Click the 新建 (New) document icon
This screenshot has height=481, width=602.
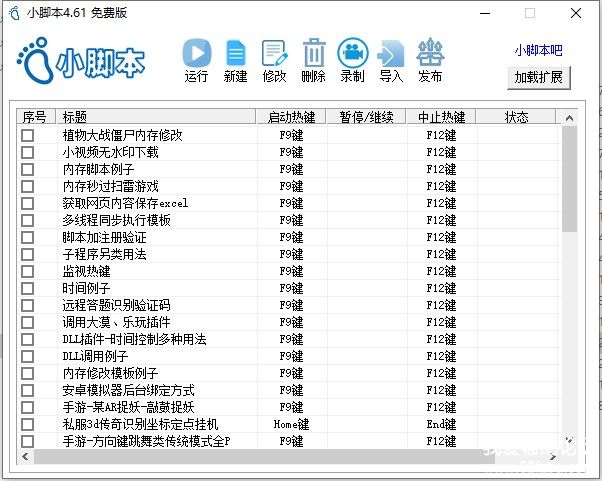point(235,53)
